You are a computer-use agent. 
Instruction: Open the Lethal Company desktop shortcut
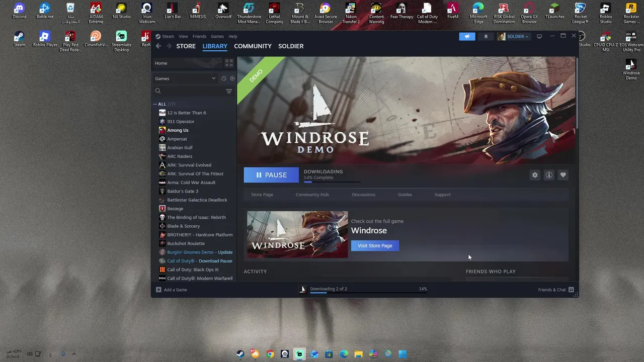click(274, 14)
